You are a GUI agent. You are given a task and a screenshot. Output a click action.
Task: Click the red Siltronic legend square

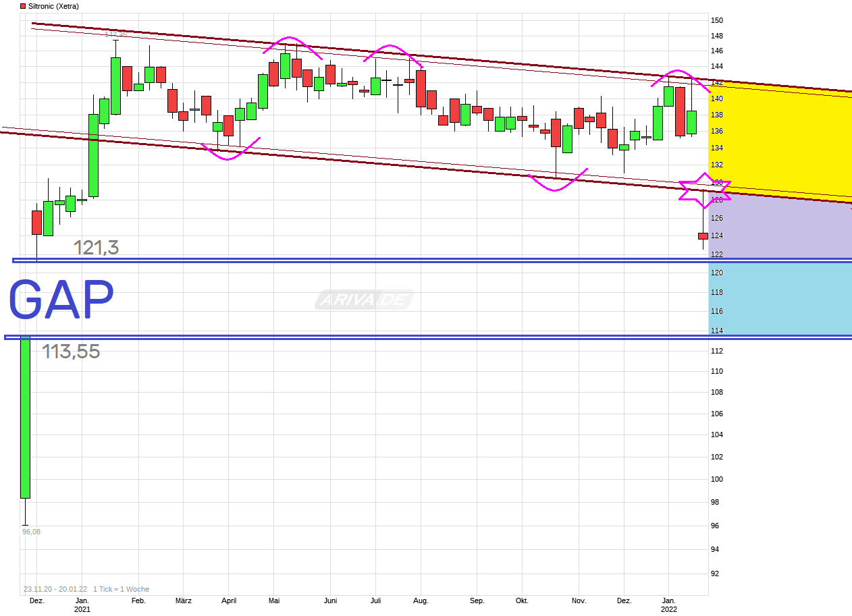point(22,6)
